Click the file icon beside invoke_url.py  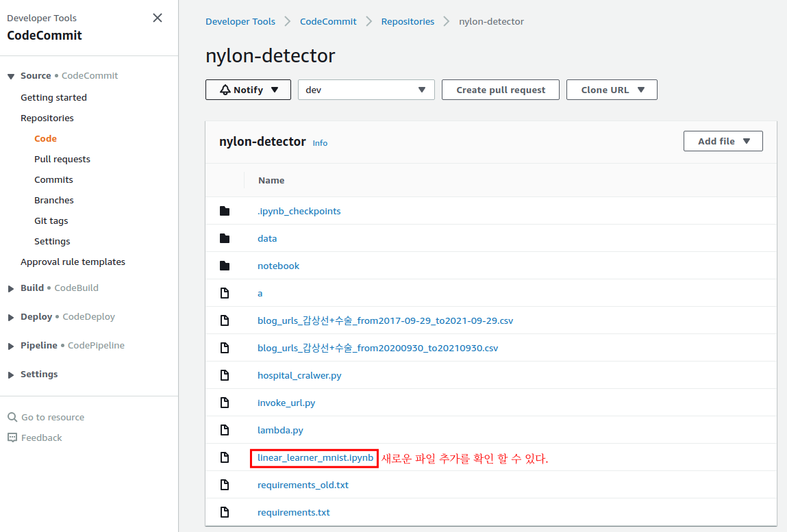tap(225, 403)
